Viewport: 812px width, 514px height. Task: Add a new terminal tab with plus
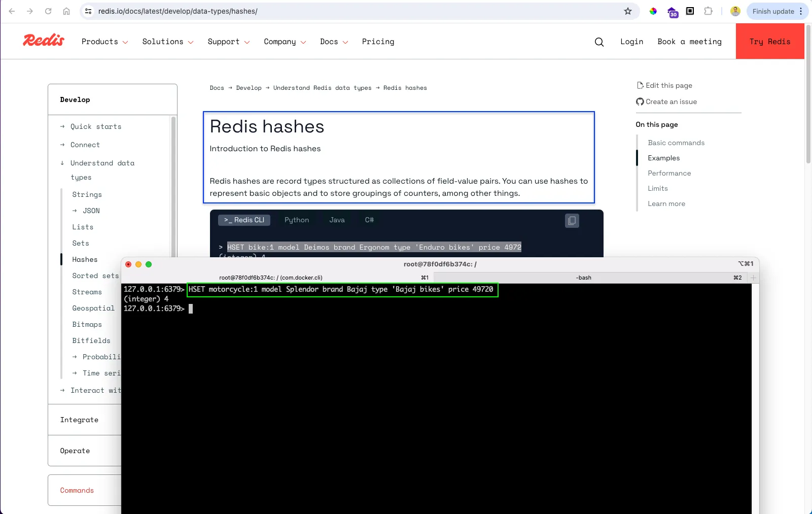point(754,278)
